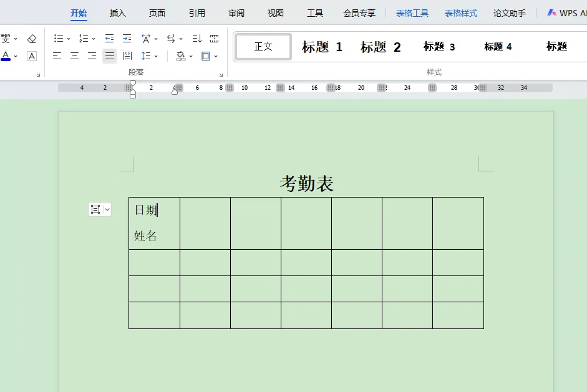This screenshot has height=392, width=587.
Task: Expand the numbered list dropdown
Action: [94, 39]
